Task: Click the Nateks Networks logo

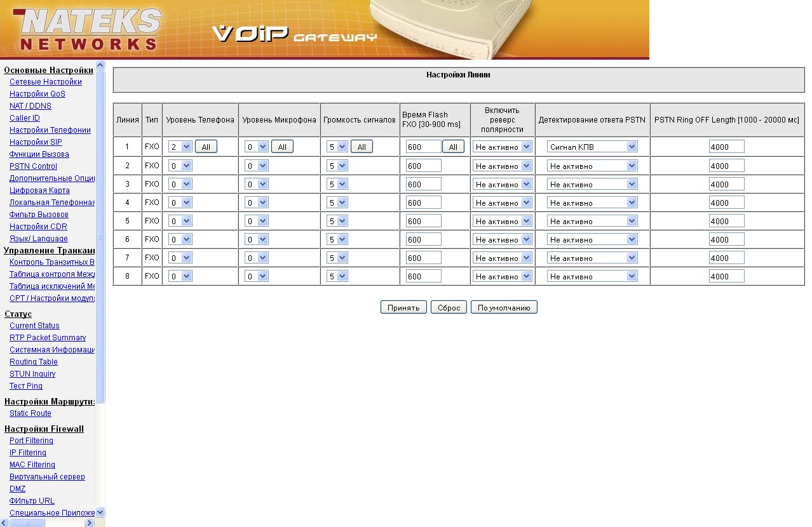Action: click(87, 30)
